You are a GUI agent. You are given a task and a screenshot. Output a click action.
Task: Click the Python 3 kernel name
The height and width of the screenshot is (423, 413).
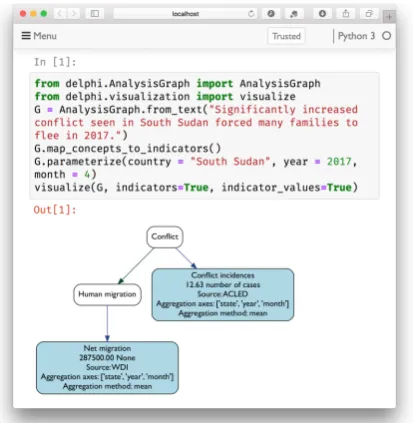tap(356, 36)
